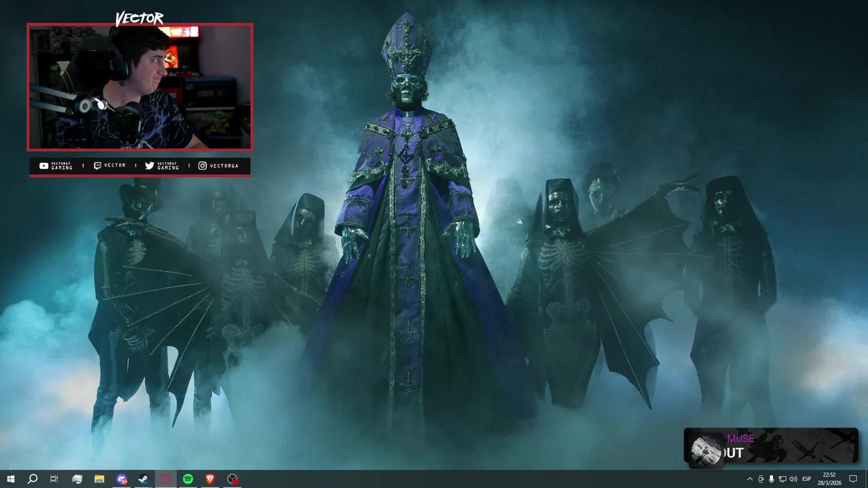Open the purple app with 9+ badge
The width and height of the screenshot is (868, 488).
tap(121, 479)
